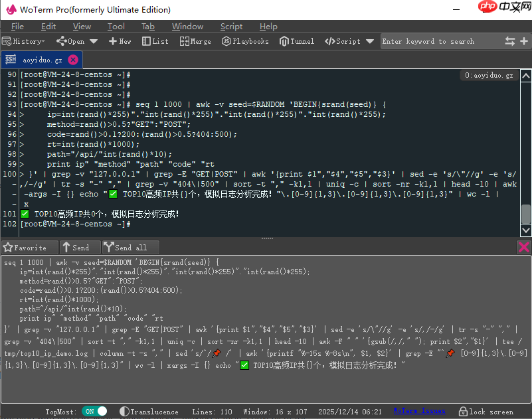Select the aoyiduo.gz session tab
532x419 pixels.
41,58
